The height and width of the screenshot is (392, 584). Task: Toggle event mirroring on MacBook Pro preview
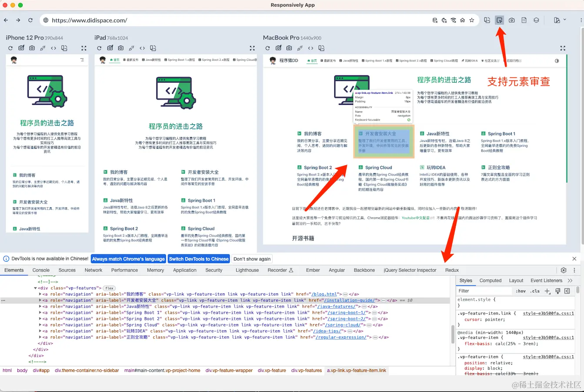300,48
